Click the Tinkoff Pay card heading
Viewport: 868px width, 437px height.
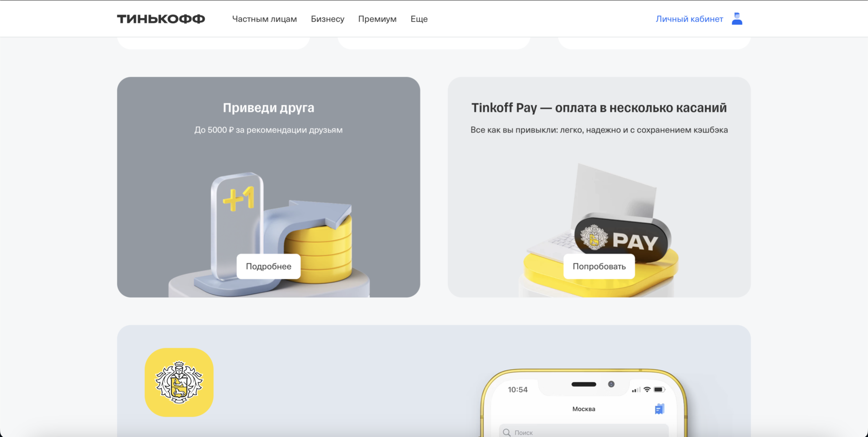pyautogui.click(x=599, y=108)
